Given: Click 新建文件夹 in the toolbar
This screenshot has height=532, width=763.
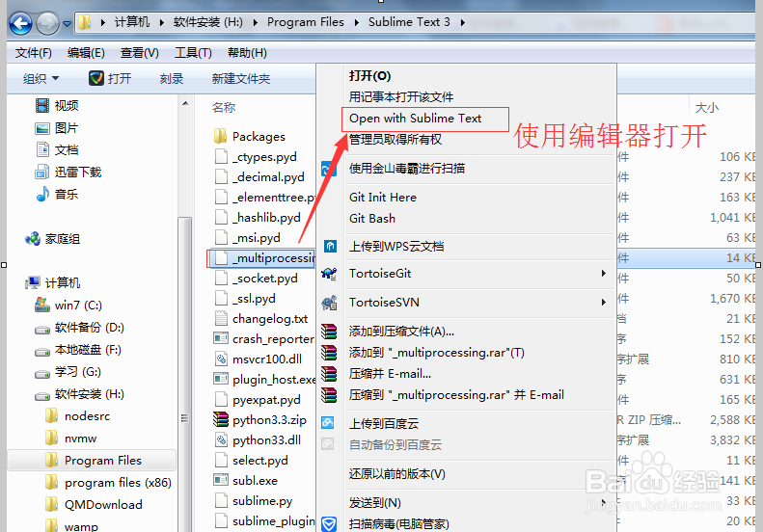Looking at the screenshot, I should [241, 78].
